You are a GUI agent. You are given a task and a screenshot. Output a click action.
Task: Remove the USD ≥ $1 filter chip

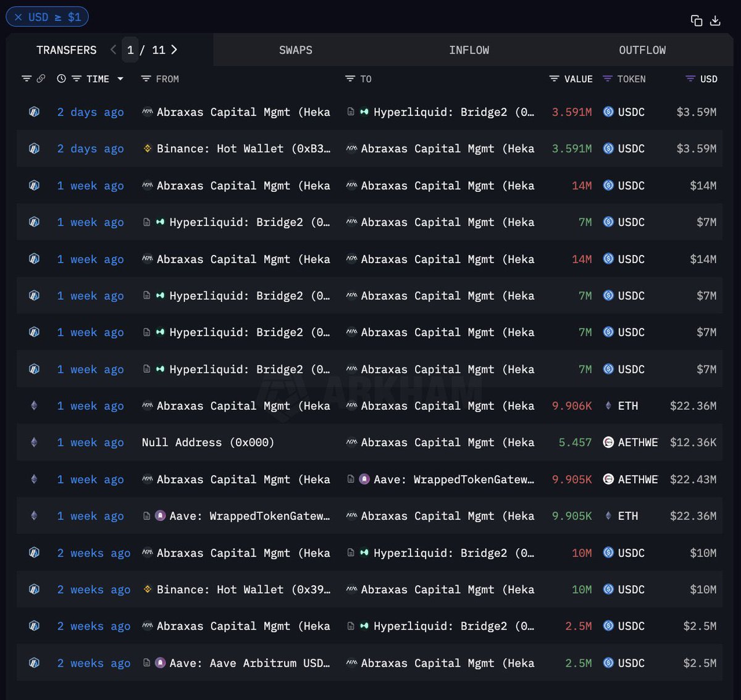[18, 17]
